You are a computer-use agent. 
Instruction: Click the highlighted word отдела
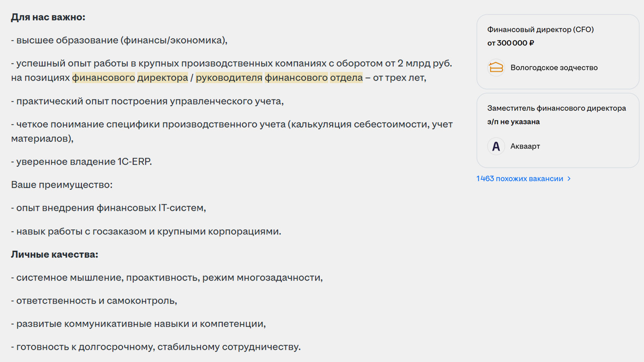[x=346, y=78]
